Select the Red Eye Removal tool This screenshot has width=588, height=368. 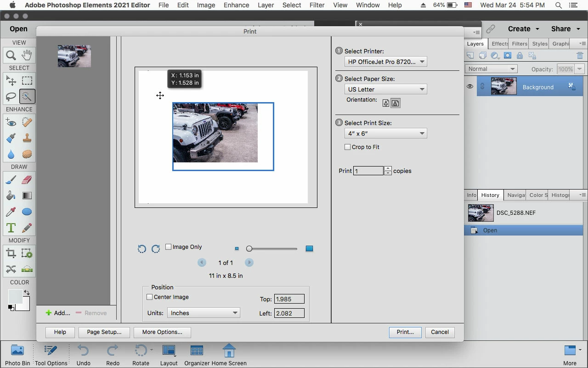tap(11, 122)
